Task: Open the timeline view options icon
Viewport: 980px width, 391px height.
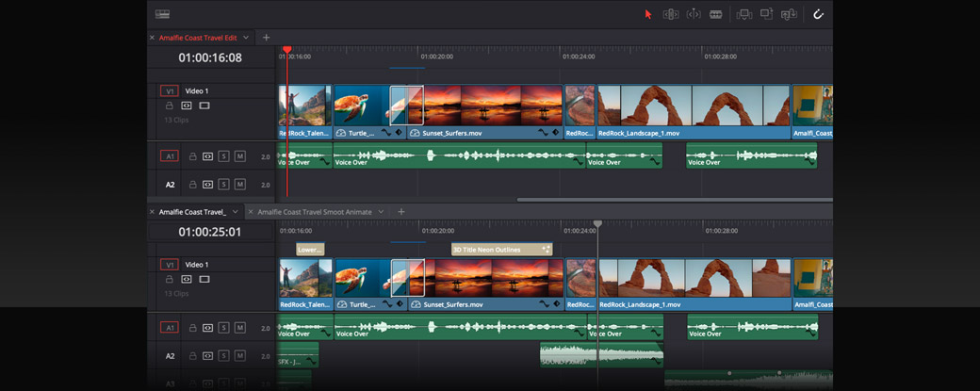Action: pyautogui.click(x=162, y=14)
